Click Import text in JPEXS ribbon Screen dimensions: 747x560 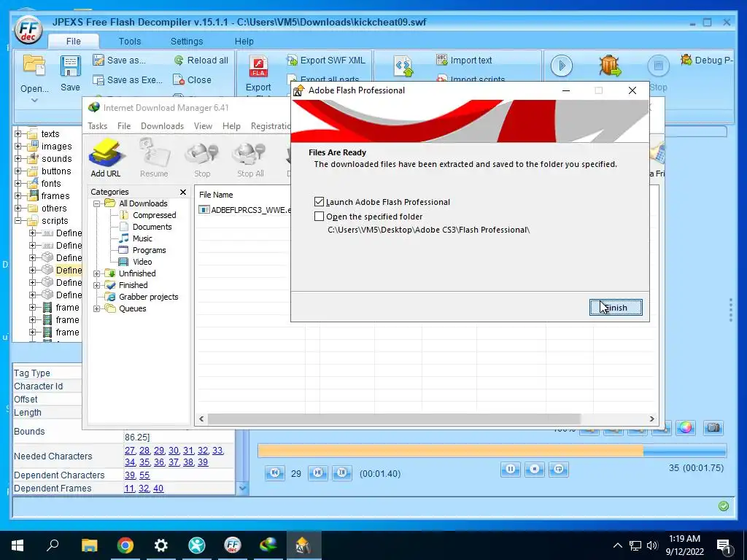click(463, 60)
